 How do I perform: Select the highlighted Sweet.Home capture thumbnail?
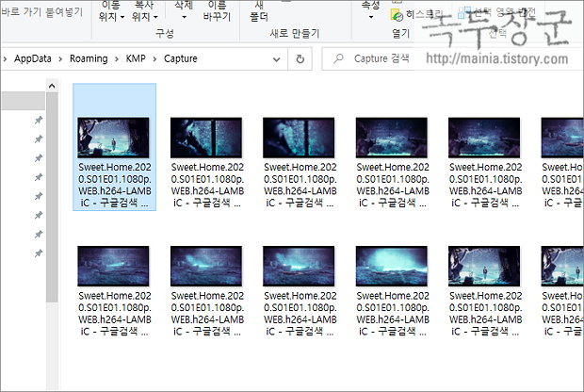113,138
